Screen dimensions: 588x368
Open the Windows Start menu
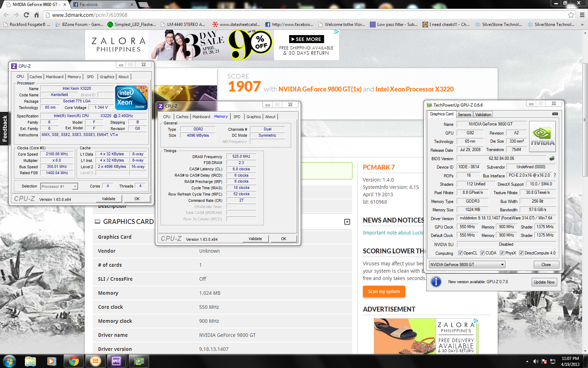point(9,361)
